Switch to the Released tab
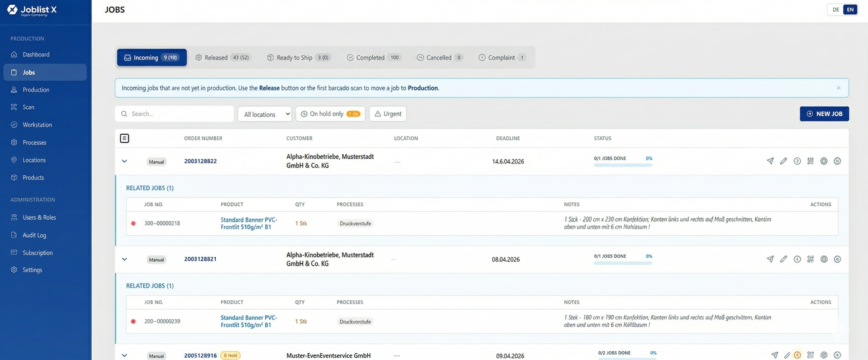 click(x=222, y=58)
